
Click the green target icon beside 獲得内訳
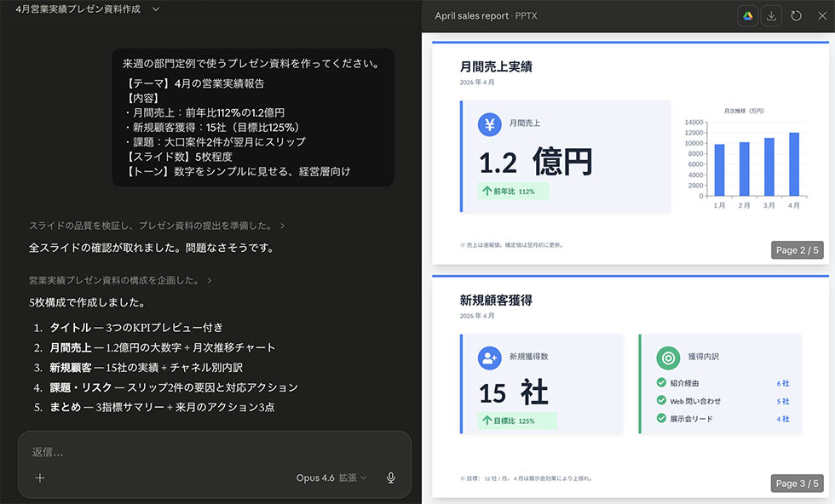point(668,358)
